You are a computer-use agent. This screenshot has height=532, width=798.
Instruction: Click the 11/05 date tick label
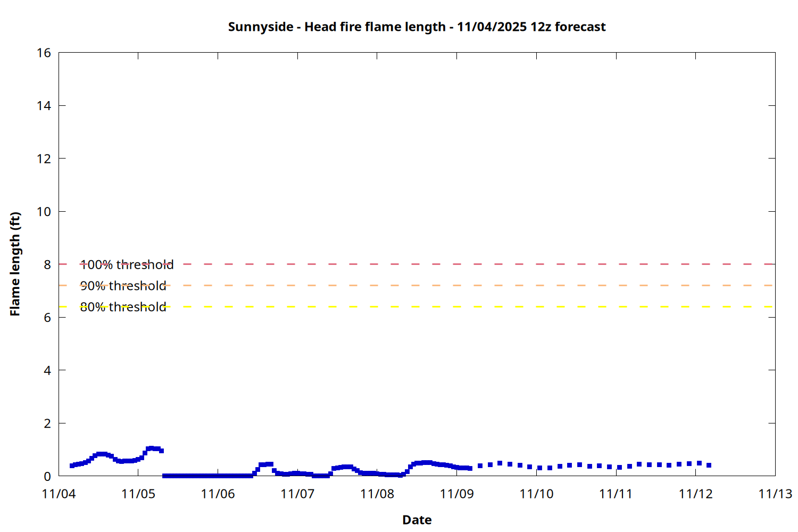[x=138, y=494]
